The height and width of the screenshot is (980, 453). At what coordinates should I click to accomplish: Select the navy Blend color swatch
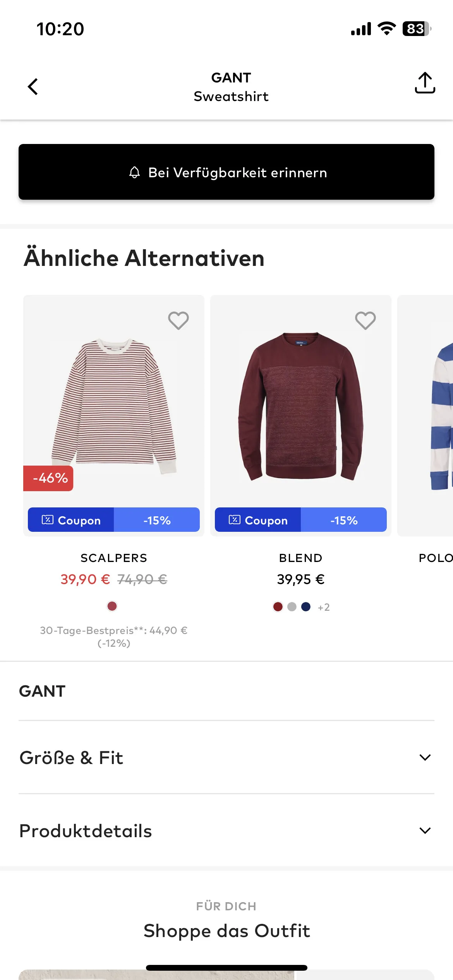[x=306, y=607]
